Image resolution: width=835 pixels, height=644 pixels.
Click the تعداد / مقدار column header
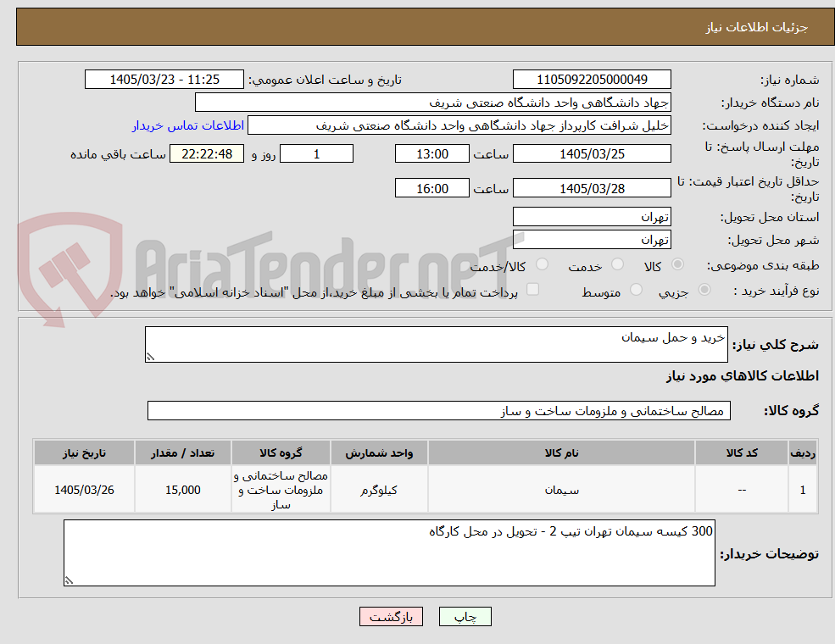182,453
